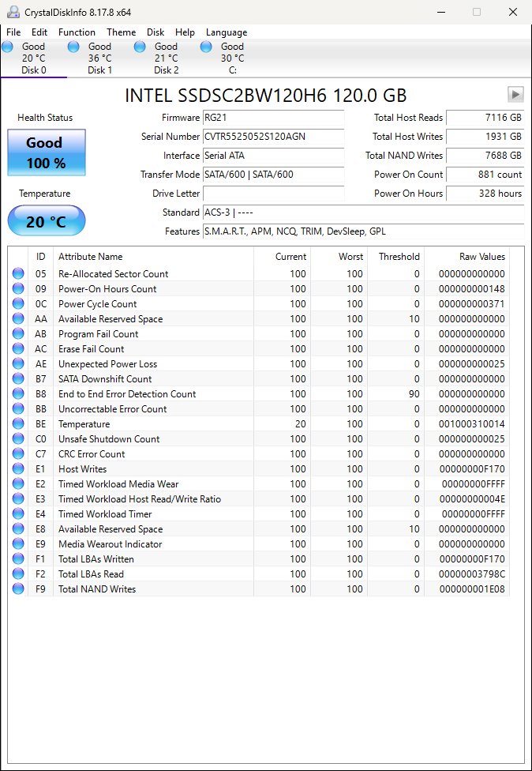Click the Raw Values column header
The width and height of the screenshot is (532, 771).
tap(466, 257)
